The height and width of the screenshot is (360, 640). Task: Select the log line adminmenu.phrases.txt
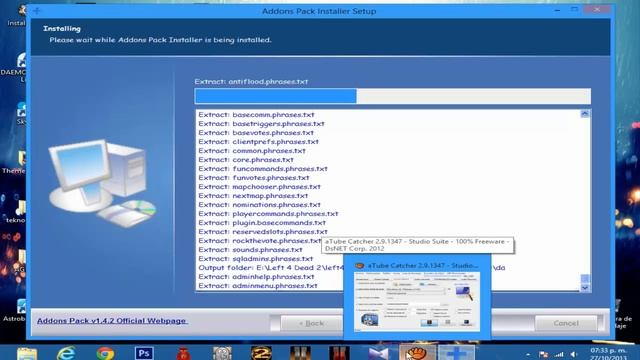258,285
